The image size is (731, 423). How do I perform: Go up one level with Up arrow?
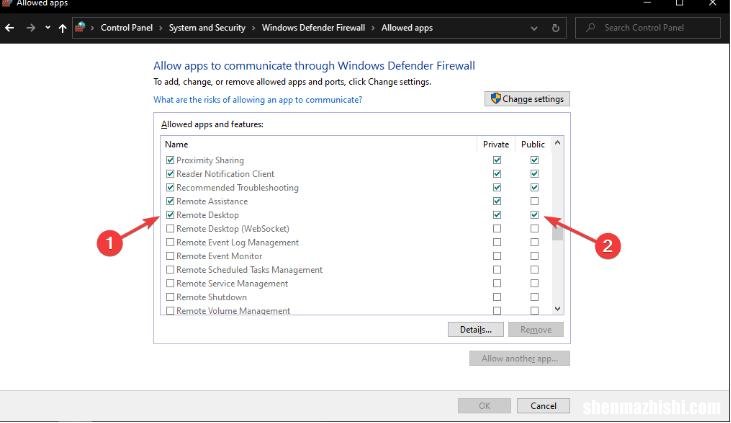pyautogui.click(x=62, y=28)
